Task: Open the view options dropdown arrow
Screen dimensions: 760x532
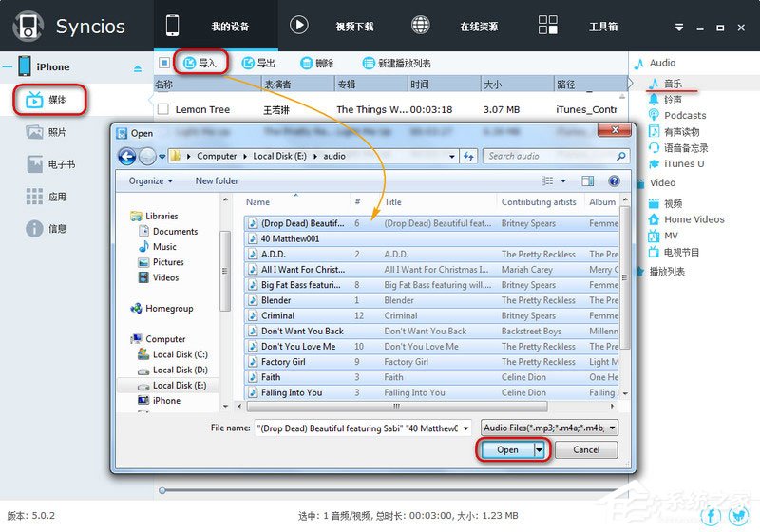Action: point(563,180)
